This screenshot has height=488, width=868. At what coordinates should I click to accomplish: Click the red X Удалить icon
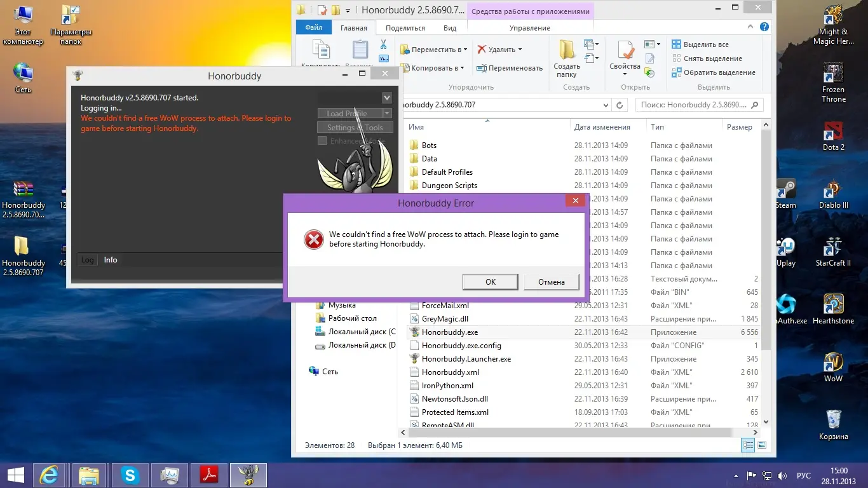[x=482, y=50]
